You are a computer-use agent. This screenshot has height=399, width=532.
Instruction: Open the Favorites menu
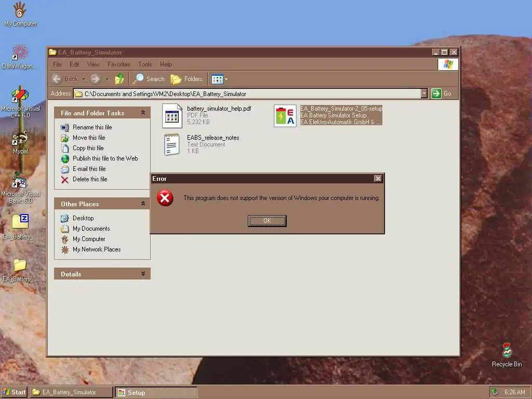pyautogui.click(x=119, y=64)
